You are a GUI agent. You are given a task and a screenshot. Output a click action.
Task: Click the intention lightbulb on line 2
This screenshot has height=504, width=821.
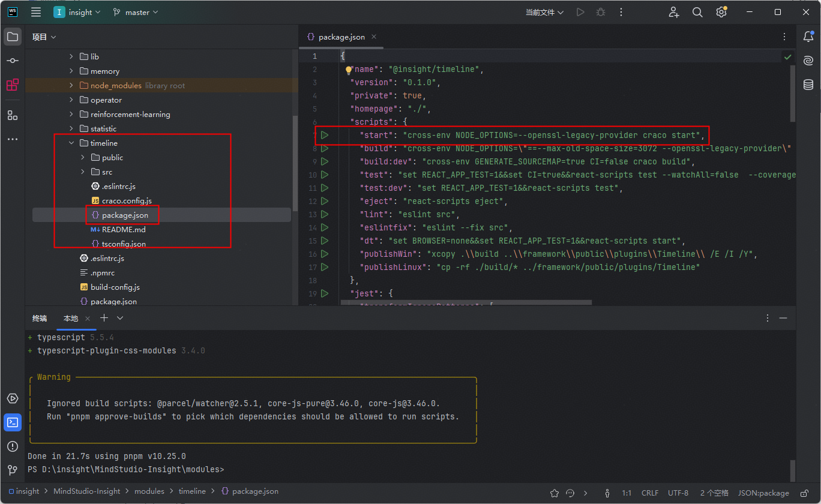(348, 70)
